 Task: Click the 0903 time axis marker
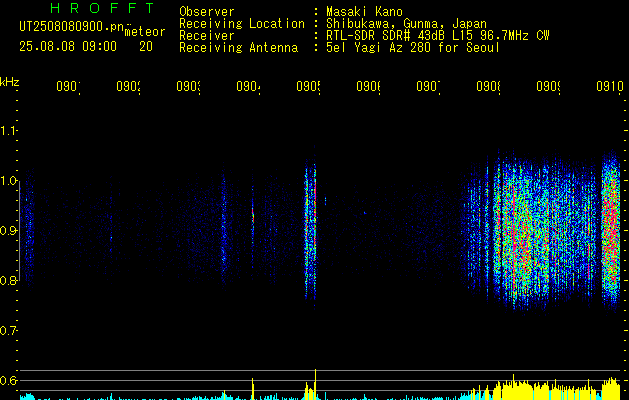coord(189,86)
